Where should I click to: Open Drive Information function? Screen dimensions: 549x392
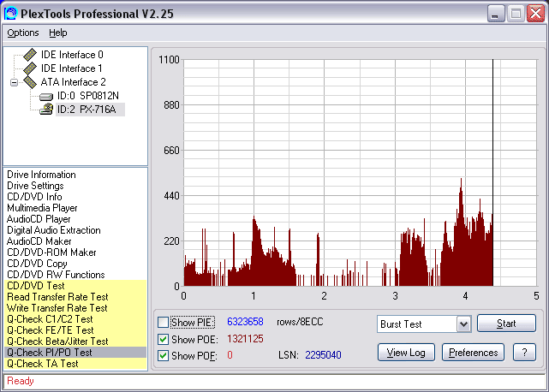point(41,175)
